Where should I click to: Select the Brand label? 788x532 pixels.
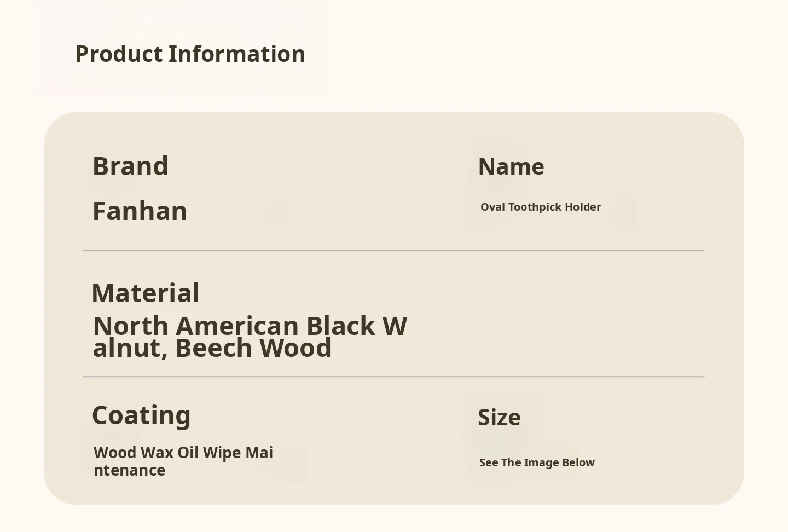(x=130, y=166)
